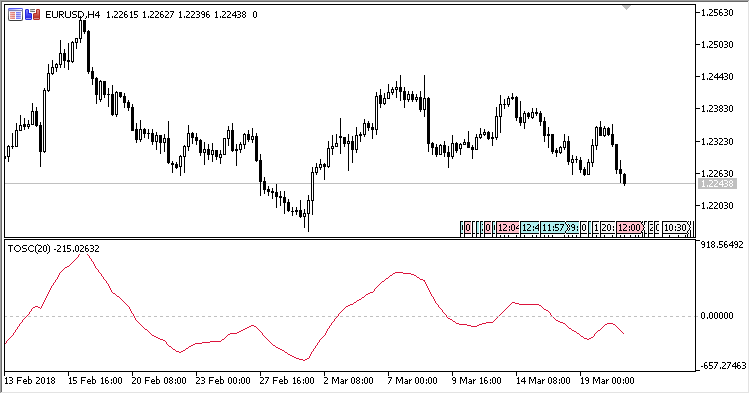
Task: Click the 1.25030 price scale value
Action: (x=717, y=44)
